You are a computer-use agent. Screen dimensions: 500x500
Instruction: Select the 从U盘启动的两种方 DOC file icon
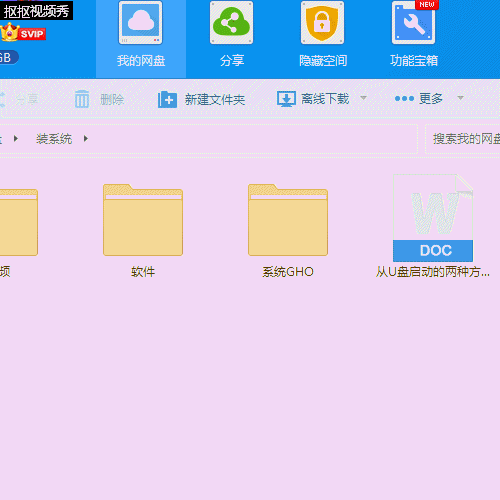coord(433,218)
